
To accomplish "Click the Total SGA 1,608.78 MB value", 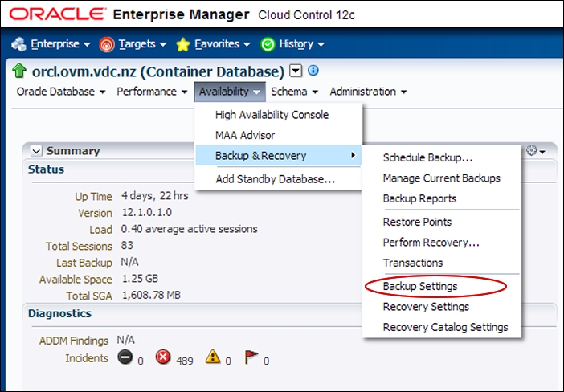I will pos(151,296).
